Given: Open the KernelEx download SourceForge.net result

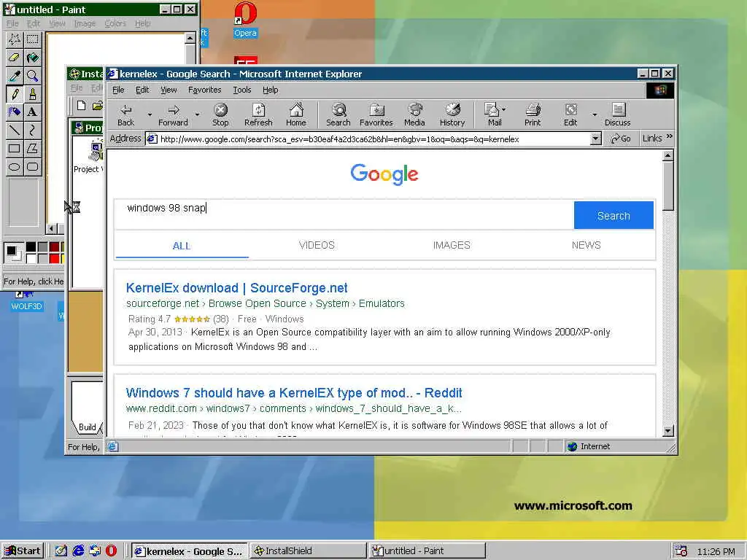Looking at the screenshot, I should [x=237, y=287].
